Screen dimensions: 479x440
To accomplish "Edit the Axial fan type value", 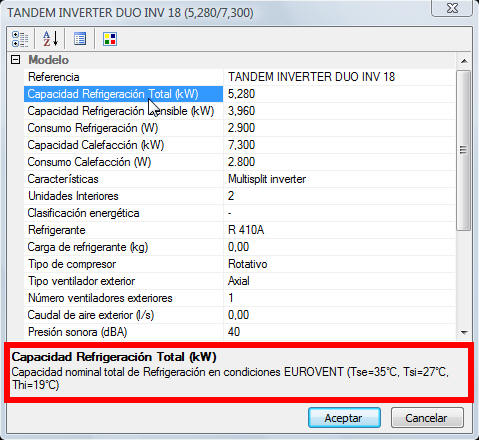I will click(x=339, y=281).
